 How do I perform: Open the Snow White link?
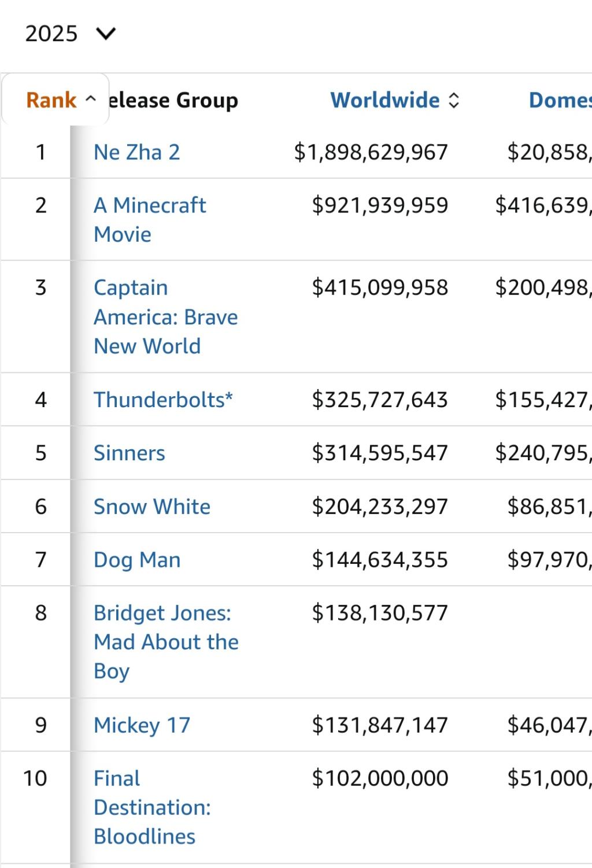152,507
